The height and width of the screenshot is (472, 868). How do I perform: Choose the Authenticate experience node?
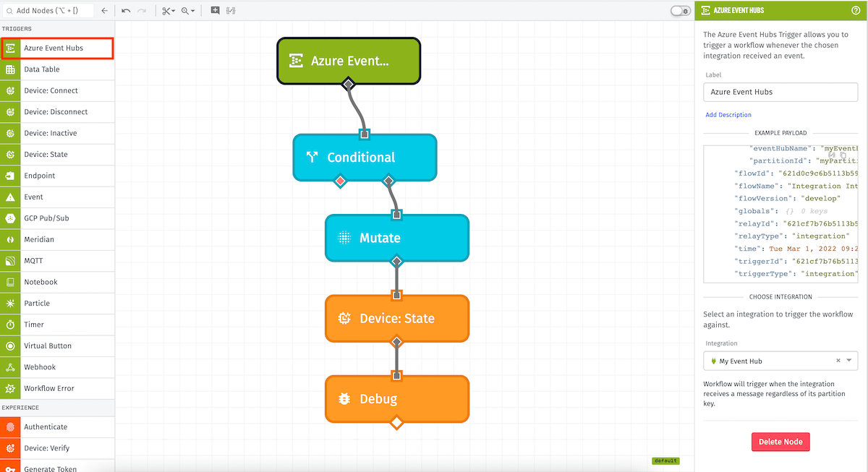pyautogui.click(x=57, y=427)
